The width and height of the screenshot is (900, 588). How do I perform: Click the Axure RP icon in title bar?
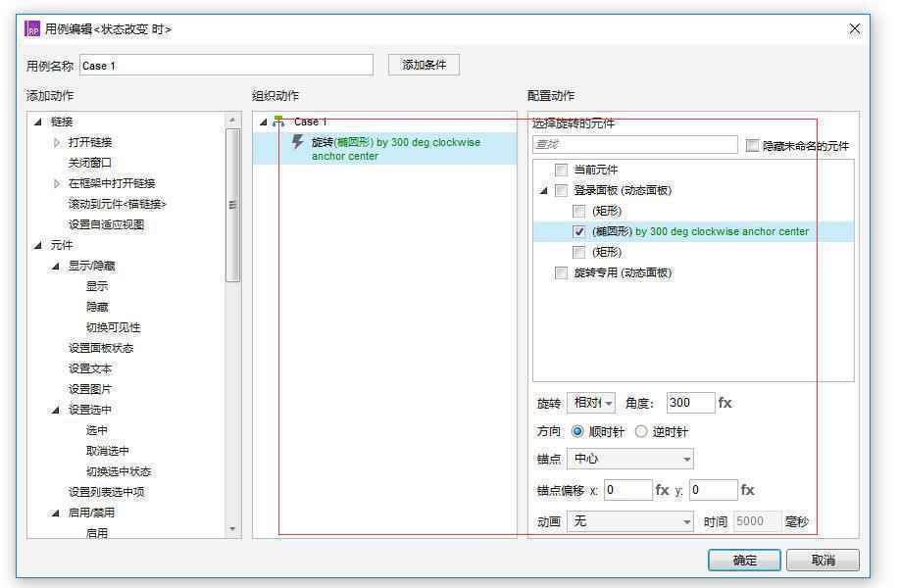pyautogui.click(x=32, y=28)
